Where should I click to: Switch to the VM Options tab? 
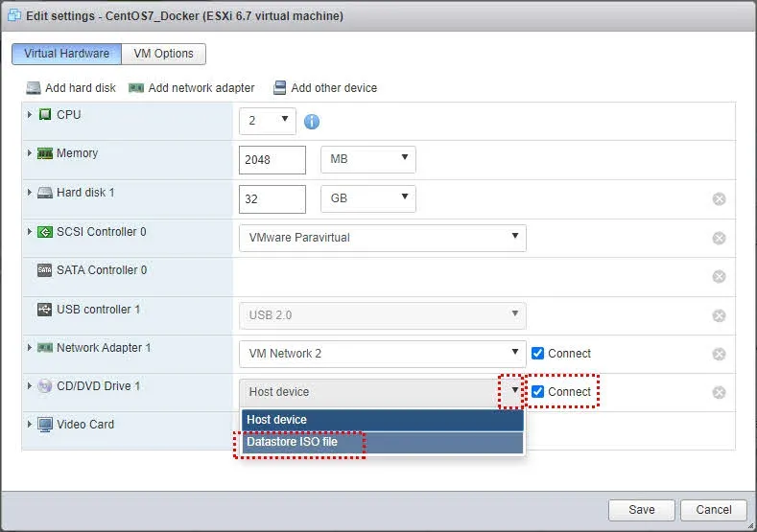click(163, 54)
